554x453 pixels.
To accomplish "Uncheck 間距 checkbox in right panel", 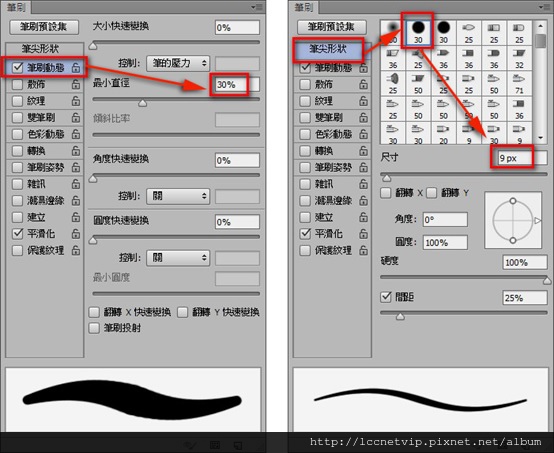I will (x=386, y=297).
